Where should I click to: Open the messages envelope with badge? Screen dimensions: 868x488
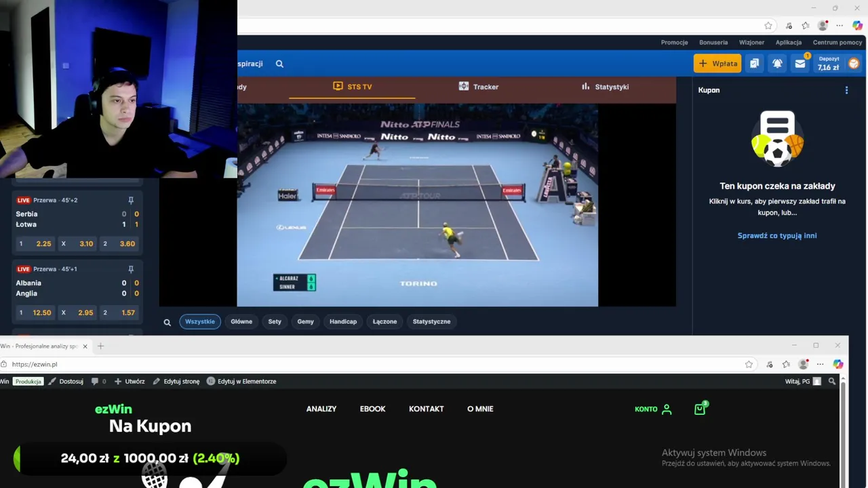click(800, 64)
